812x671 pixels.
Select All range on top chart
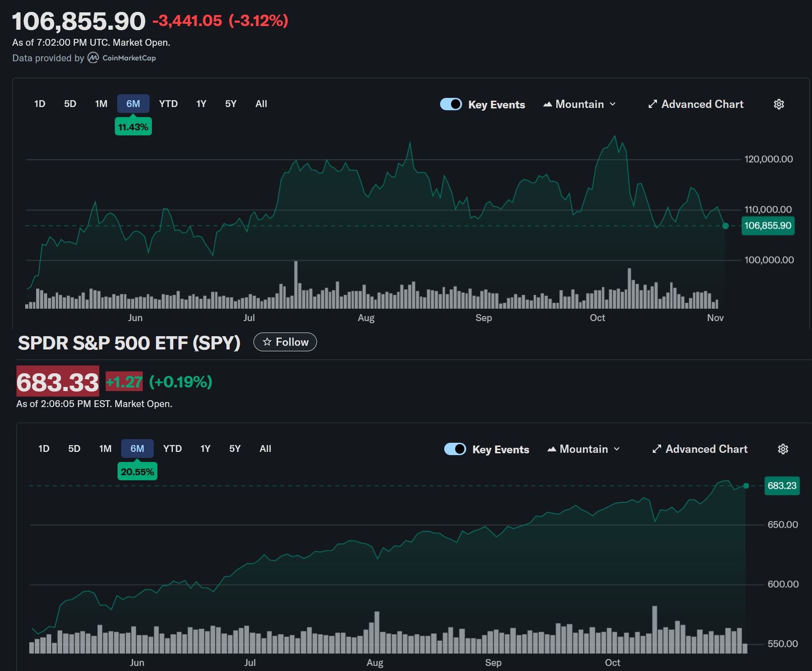point(261,104)
